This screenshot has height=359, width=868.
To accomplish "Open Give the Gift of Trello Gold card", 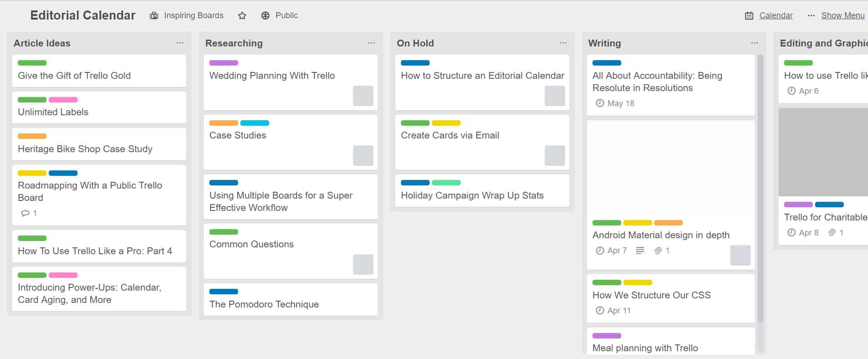I will coord(99,71).
